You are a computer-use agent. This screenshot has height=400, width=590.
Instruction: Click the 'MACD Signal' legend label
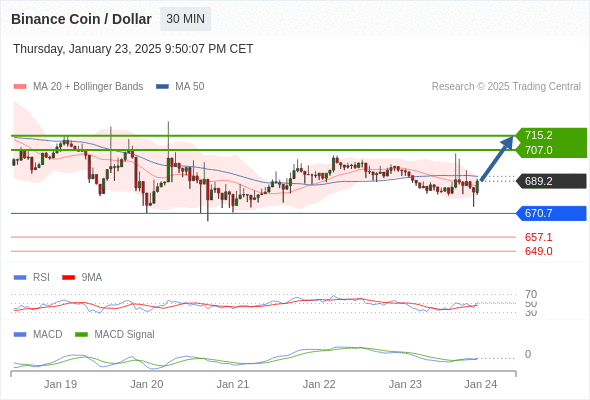(125, 335)
